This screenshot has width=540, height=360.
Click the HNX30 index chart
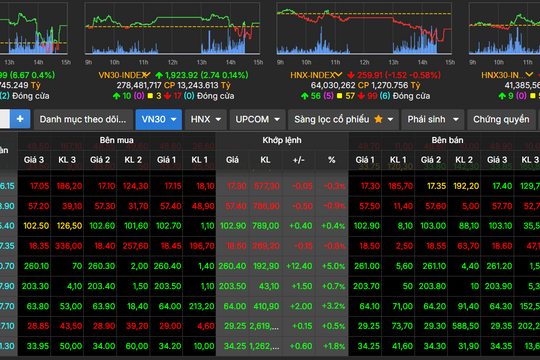(x=505, y=29)
